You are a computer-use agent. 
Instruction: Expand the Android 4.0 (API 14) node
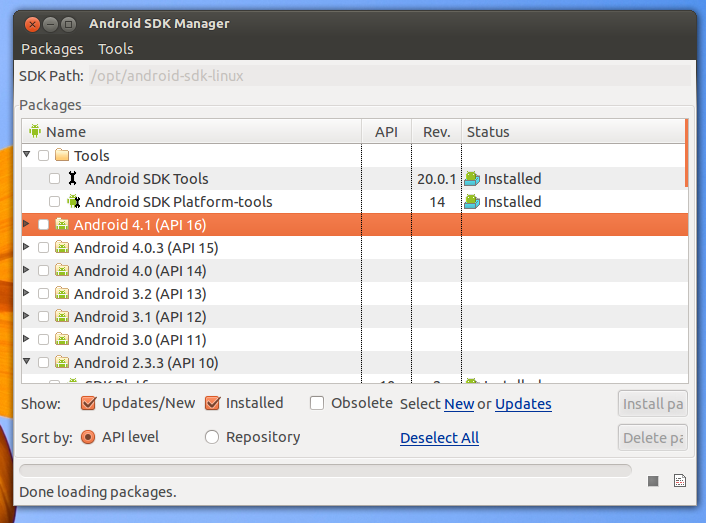click(x=27, y=271)
